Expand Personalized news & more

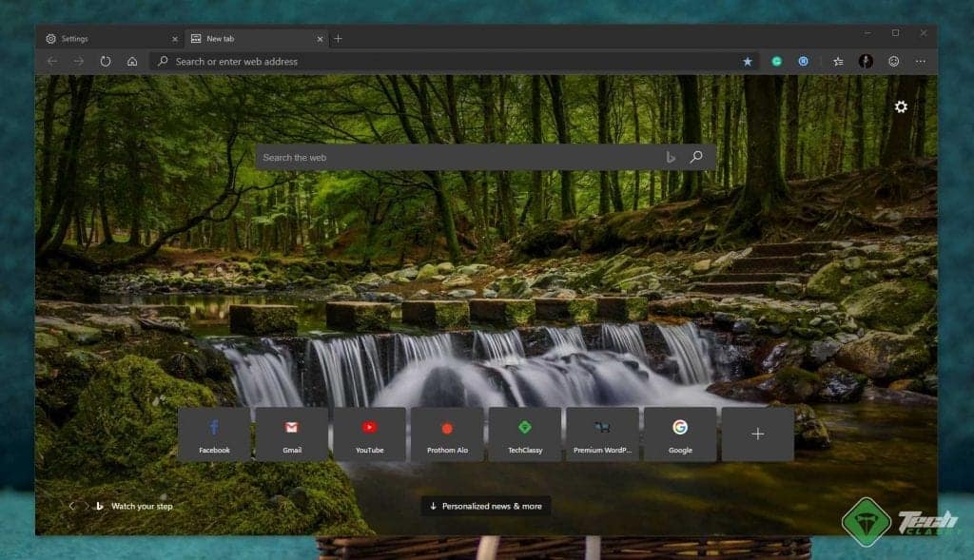[485, 506]
